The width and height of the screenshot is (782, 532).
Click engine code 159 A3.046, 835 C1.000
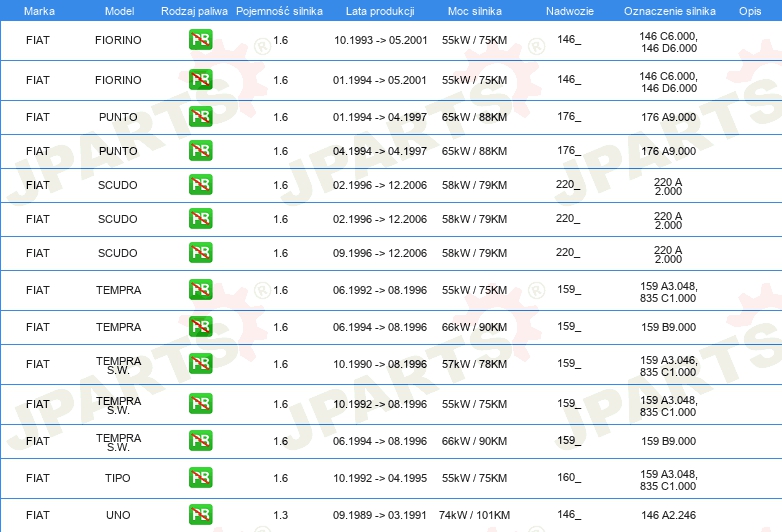pyautogui.click(x=668, y=366)
